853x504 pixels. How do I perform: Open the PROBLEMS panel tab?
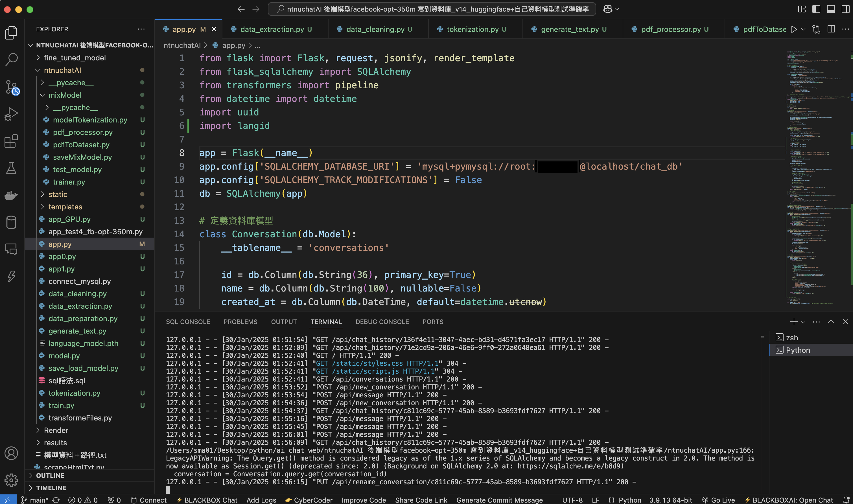point(240,322)
